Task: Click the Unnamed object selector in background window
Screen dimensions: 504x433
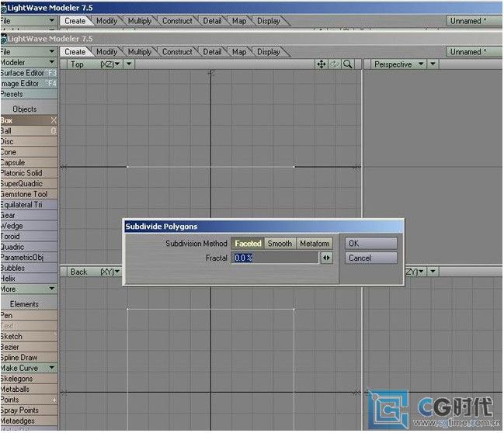Action: click(x=474, y=21)
